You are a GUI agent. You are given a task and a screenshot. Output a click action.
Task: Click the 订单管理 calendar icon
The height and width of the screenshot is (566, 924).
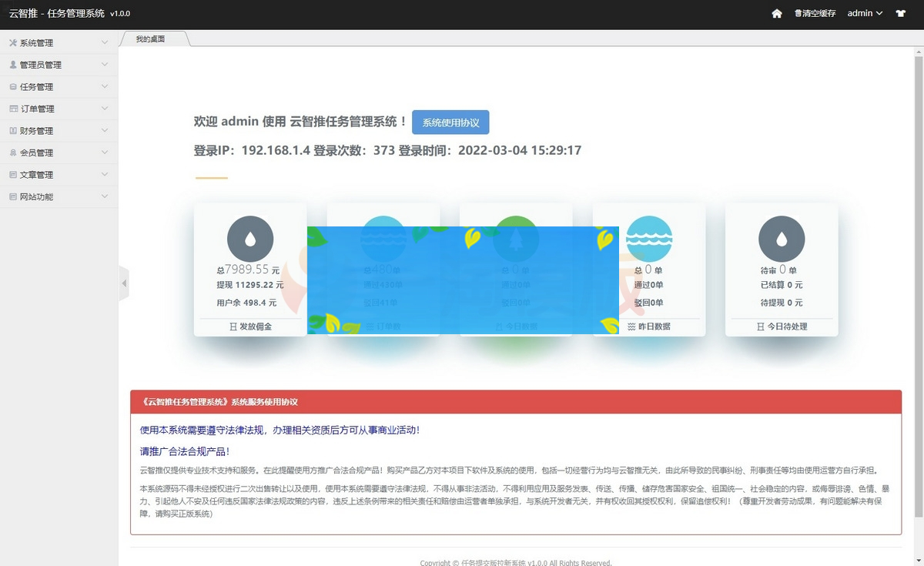click(13, 109)
